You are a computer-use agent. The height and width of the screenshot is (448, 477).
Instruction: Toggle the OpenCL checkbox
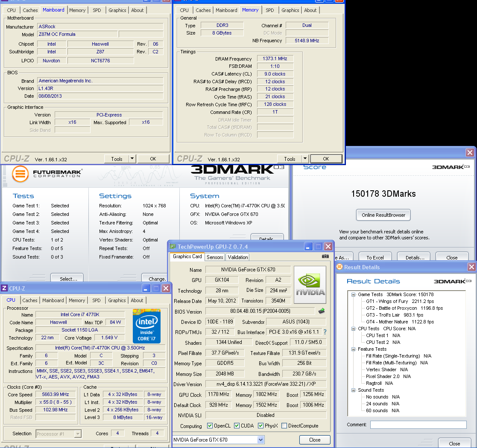(x=210, y=425)
